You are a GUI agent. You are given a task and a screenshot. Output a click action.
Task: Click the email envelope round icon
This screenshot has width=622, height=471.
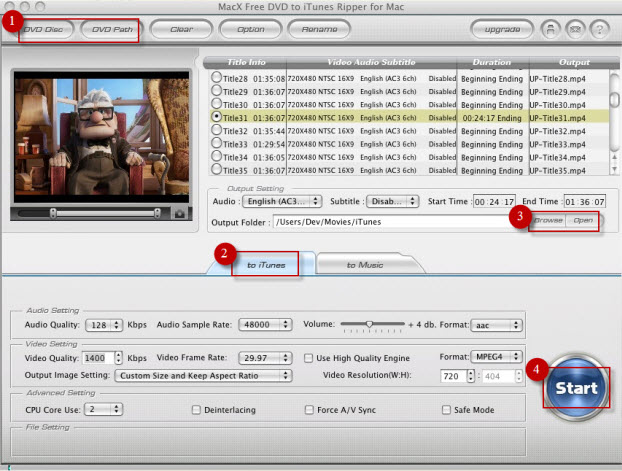click(575, 29)
